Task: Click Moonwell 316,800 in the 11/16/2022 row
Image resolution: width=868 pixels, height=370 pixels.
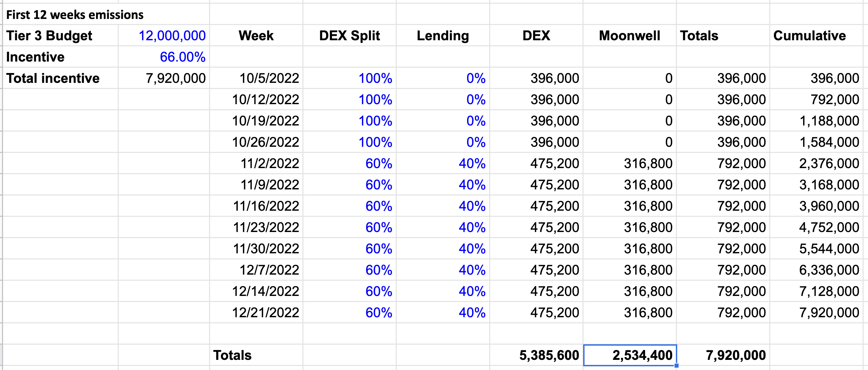Action: tap(648, 206)
